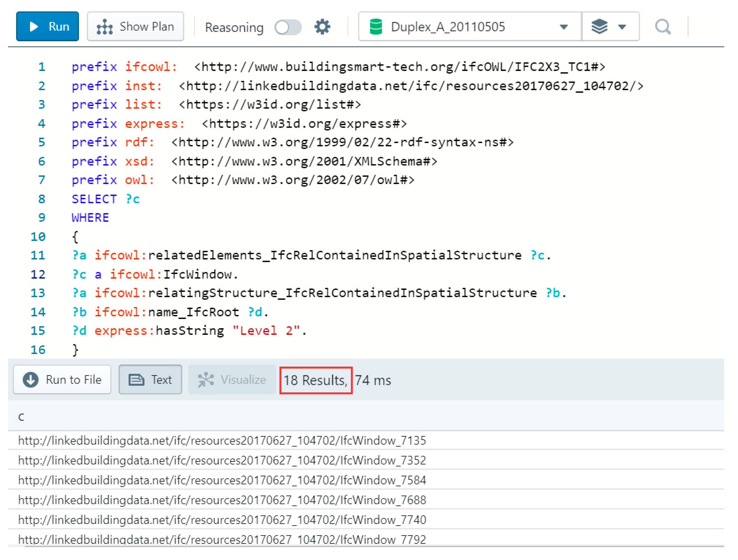Screen dimensions: 738x560
Task: Click line number 12 in gutter
Action: pos(38,274)
